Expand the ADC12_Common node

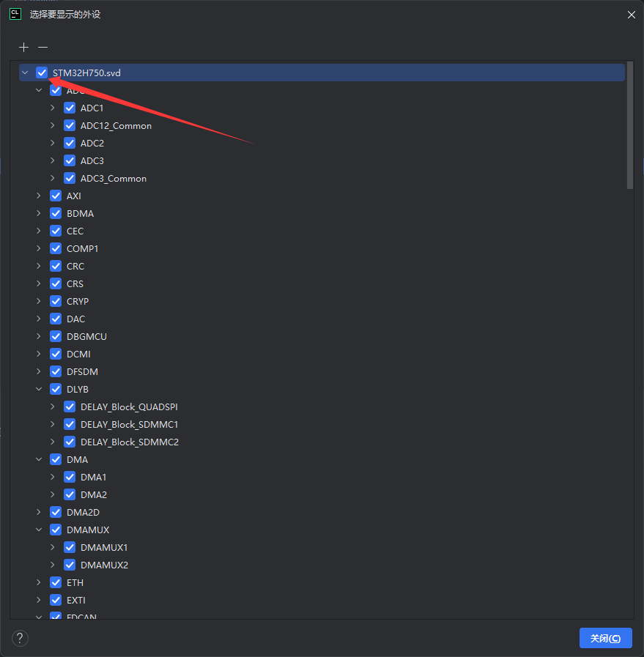click(52, 126)
